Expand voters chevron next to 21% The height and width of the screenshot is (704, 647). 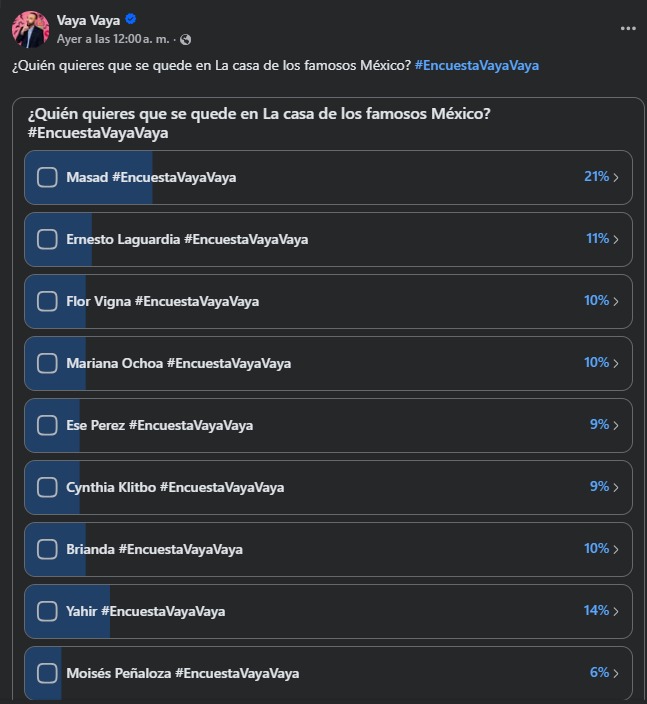pos(616,177)
